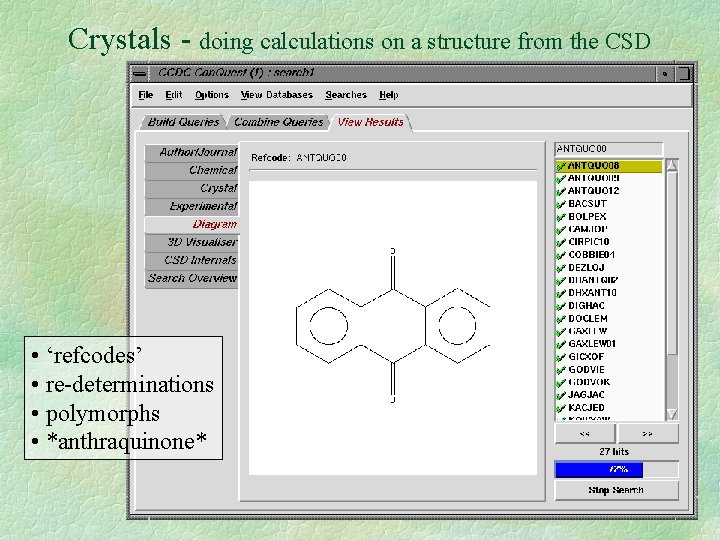Toggle the check mark next to BACSUT
This screenshot has width=720, height=540.
[561, 204]
